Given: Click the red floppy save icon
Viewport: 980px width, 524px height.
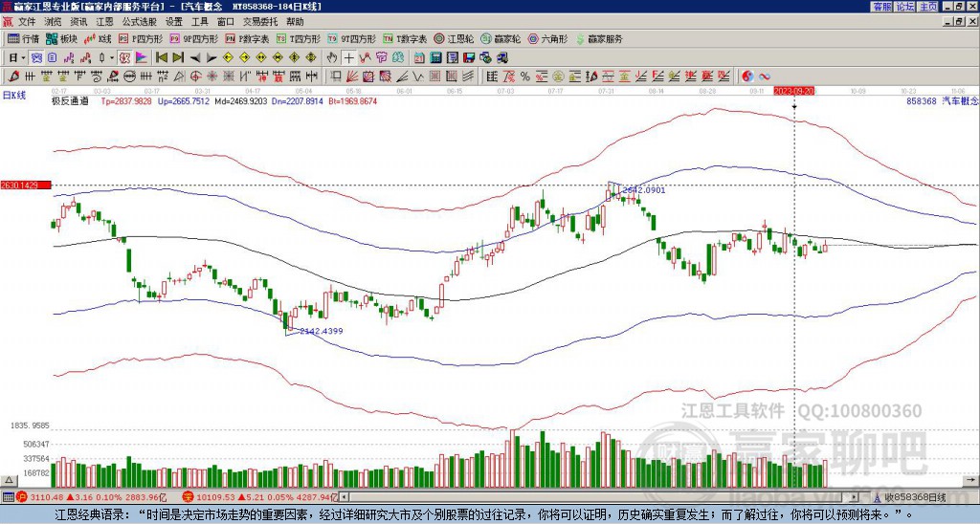Looking at the screenshot, I should click(x=469, y=58).
